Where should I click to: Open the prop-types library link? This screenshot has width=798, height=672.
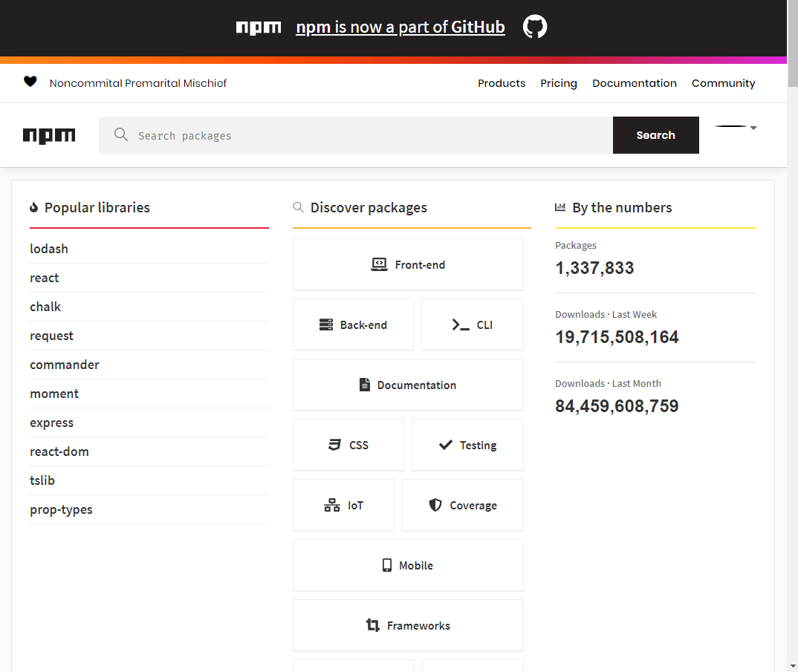coord(61,509)
